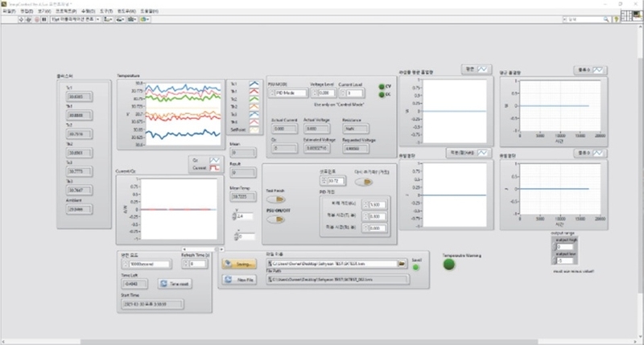Toggle the PID reset switch right of the setpoint
Viewport: 644px width, 345px height.
363,182
